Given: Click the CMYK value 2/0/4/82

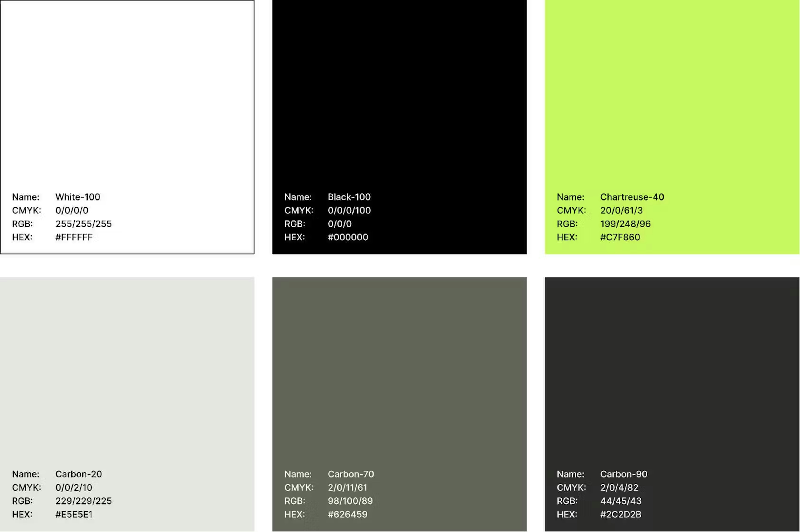Looking at the screenshot, I should click(619, 488).
